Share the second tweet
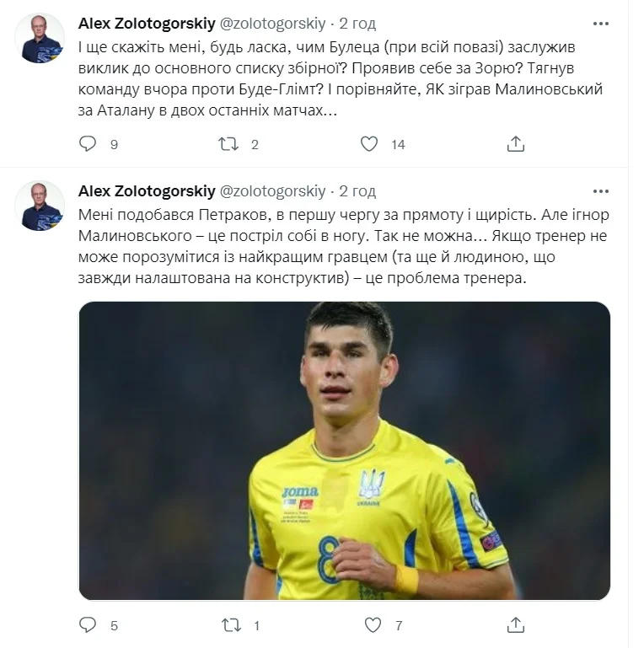Viewport: 644px width, 648px height. click(x=516, y=625)
